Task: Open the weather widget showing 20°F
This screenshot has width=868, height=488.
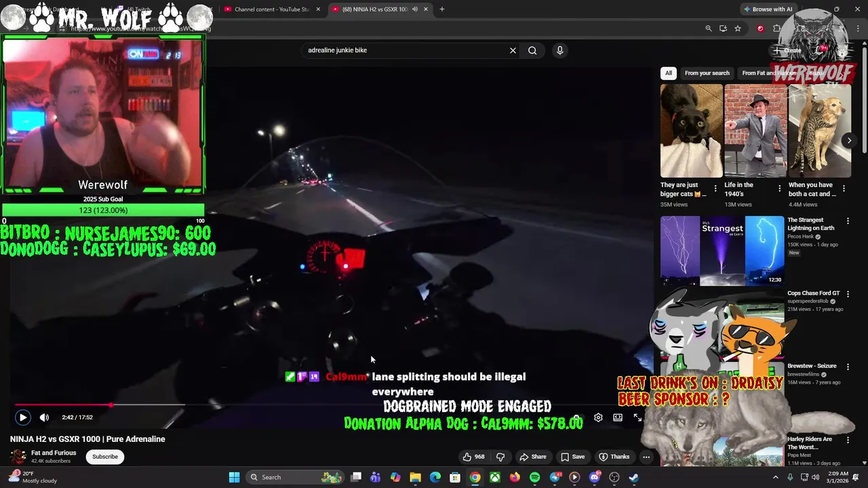Action: (x=33, y=477)
